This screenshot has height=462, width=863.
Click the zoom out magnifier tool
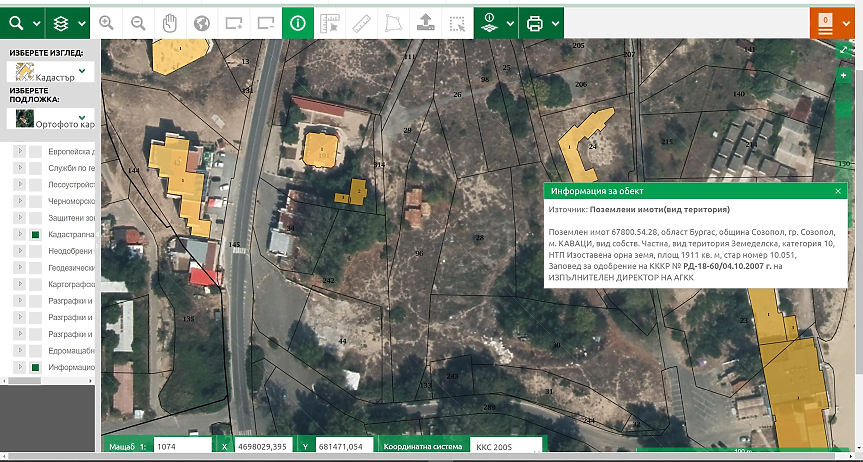137,22
